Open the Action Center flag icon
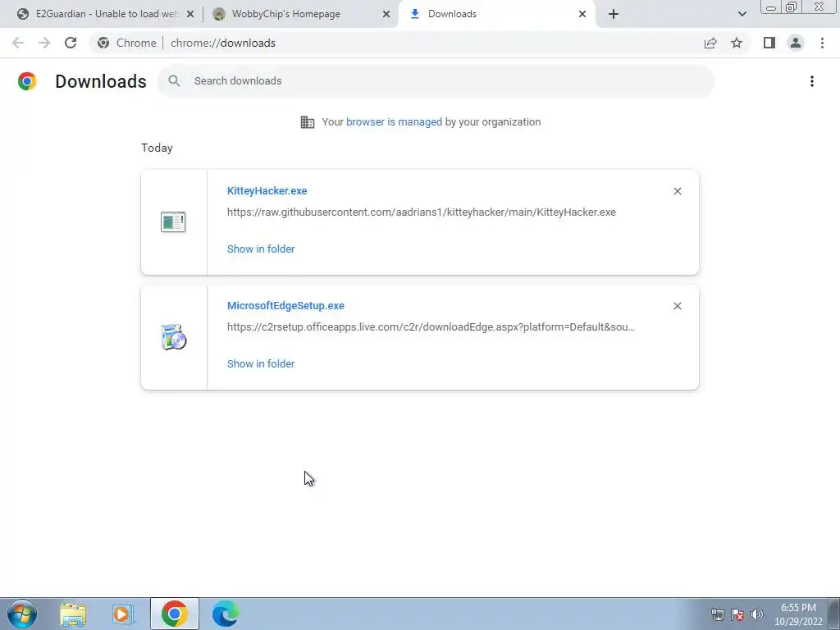The image size is (840, 630). coord(737,614)
